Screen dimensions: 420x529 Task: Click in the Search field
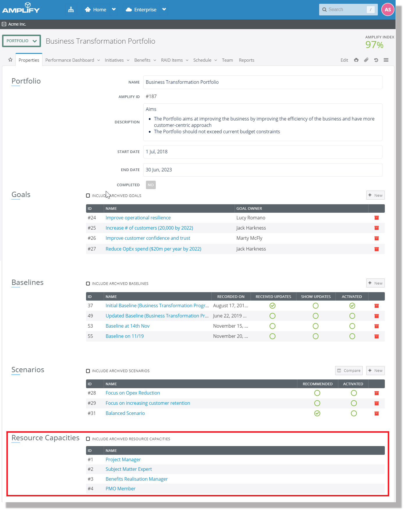click(346, 10)
